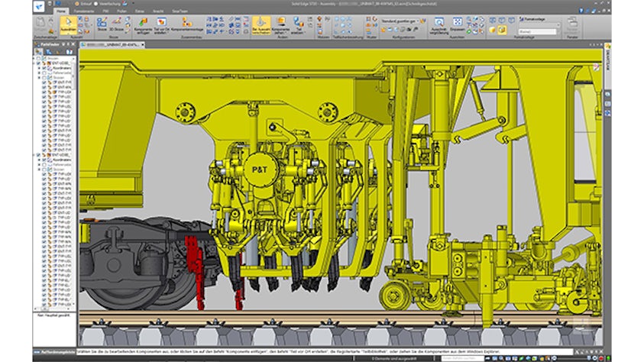
Task: Open the Solid Edge application button
Action: (x=39, y=6)
